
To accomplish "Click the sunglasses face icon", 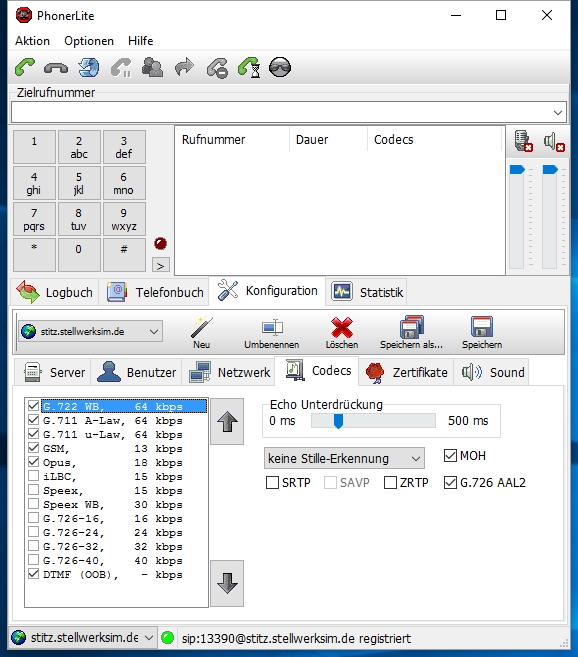I will click(280, 67).
